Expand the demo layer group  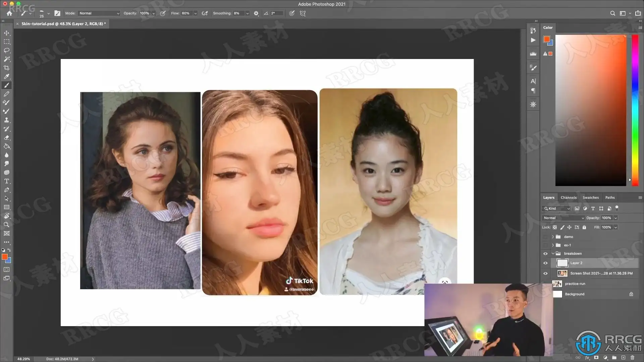tap(553, 237)
